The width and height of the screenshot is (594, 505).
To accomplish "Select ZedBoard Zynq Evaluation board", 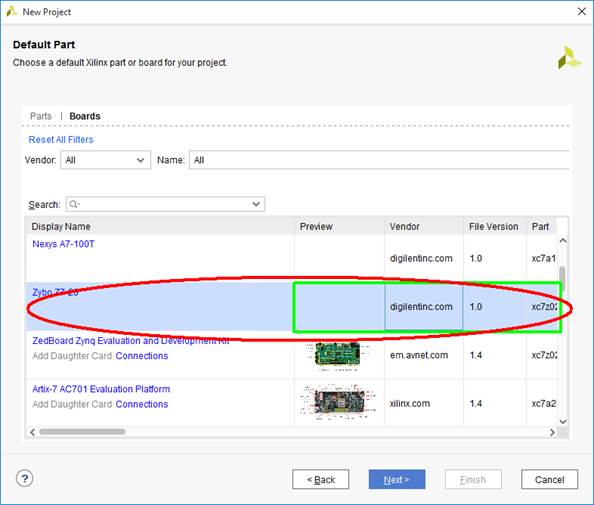I will (131, 341).
